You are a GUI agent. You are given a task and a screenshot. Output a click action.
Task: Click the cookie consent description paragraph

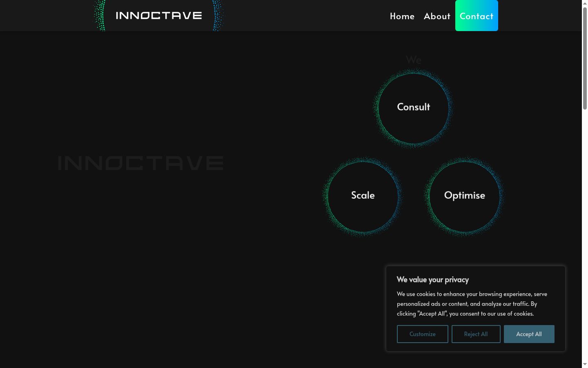click(x=472, y=304)
